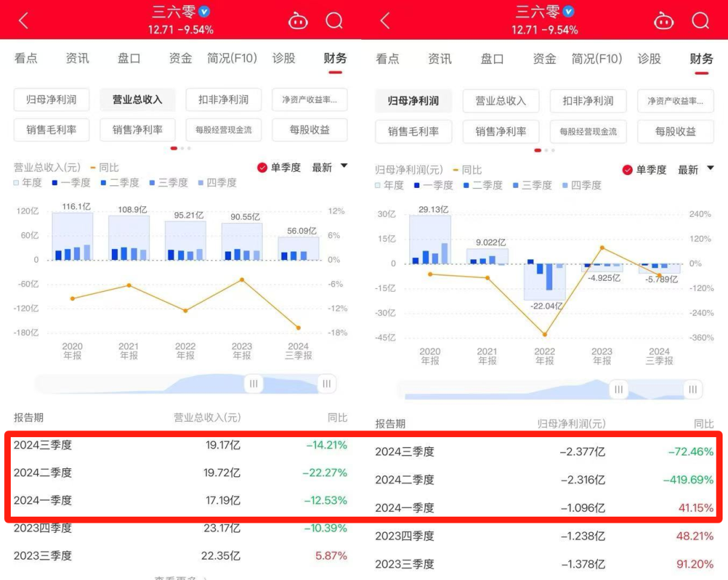Open the robot assistant icon in left panel

pyautogui.click(x=298, y=21)
